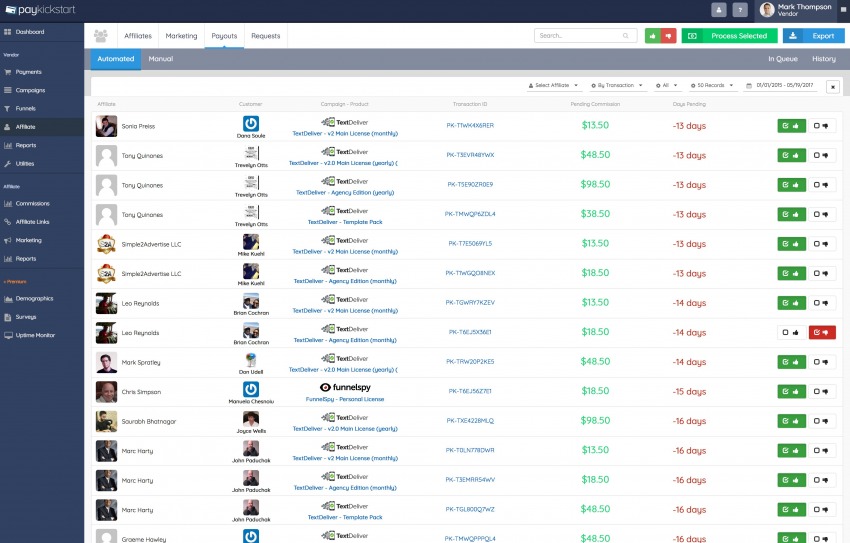Open the By Transaction dropdown
This screenshot has width=850, height=543.
(x=617, y=86)
